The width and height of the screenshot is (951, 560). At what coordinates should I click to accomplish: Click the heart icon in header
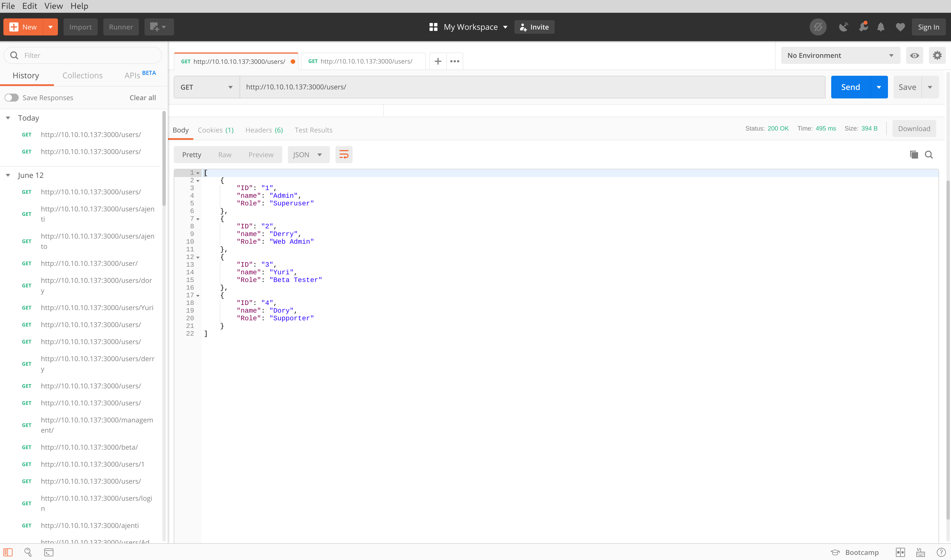900,27
